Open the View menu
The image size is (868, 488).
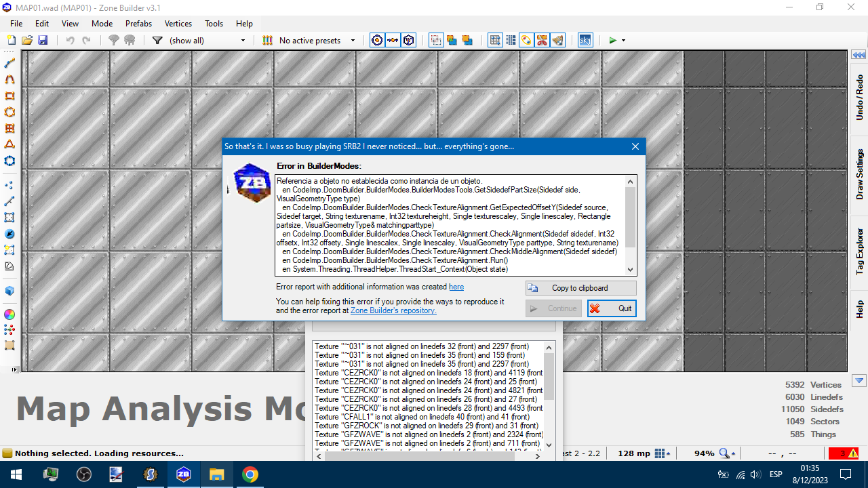pyautogui.click(x=71, y=23)
